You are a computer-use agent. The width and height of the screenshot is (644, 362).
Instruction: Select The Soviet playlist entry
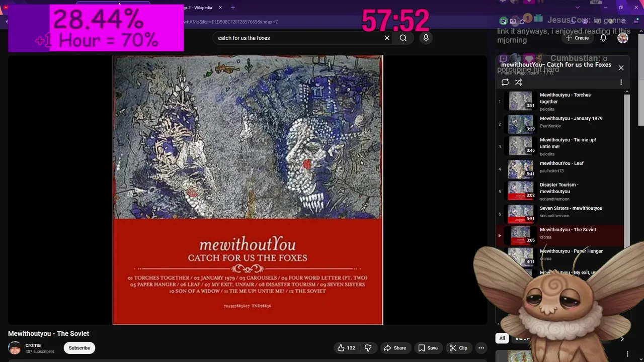pos(559,235)
